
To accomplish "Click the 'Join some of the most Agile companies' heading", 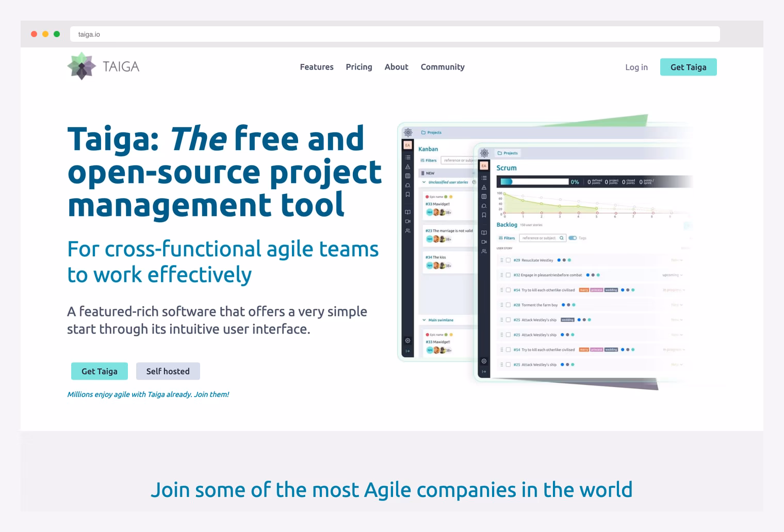I will click(x=391, y=490).
